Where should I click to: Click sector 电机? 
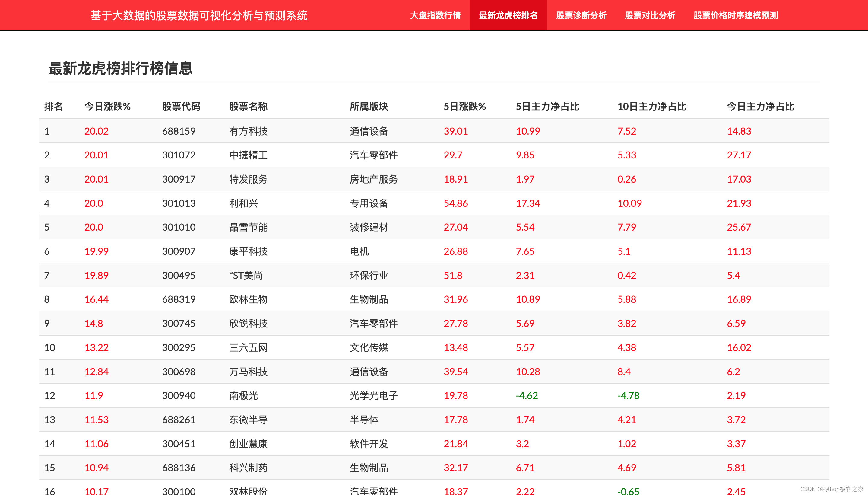pyautogui.click(x=360, y=251)
